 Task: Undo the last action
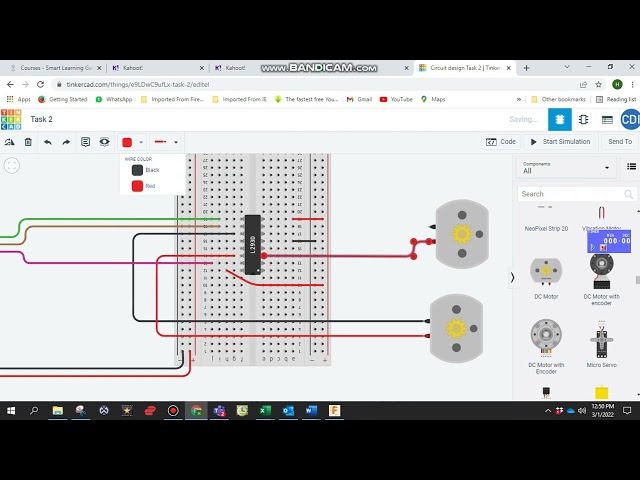48,142
